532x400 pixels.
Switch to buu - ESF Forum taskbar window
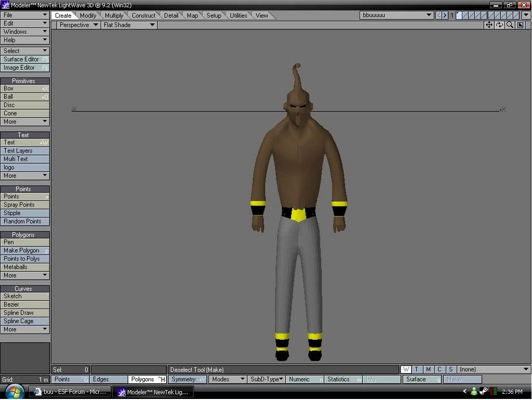pyautogui.click(x=70, y=392)
